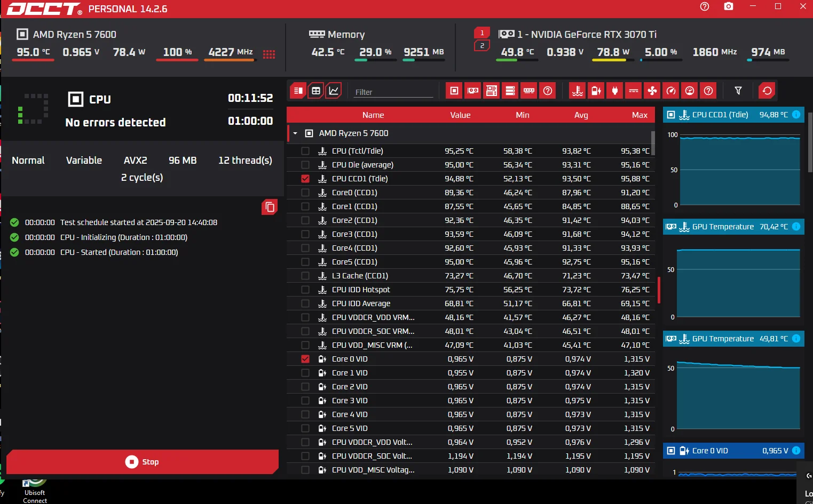
Task: Toggle the current sensor type filter
Action: coord(634,91)
